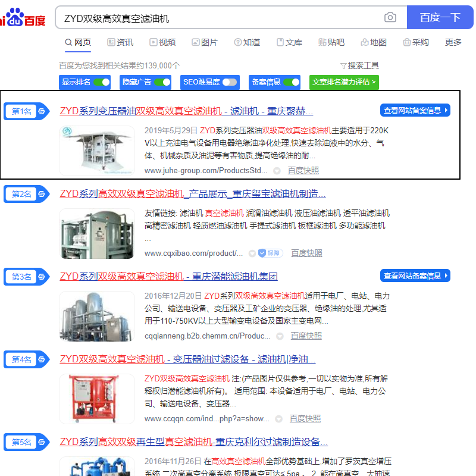Toggle the 备案信息 switch
This screenshot has width=476, height=476.
pos(292,82)
